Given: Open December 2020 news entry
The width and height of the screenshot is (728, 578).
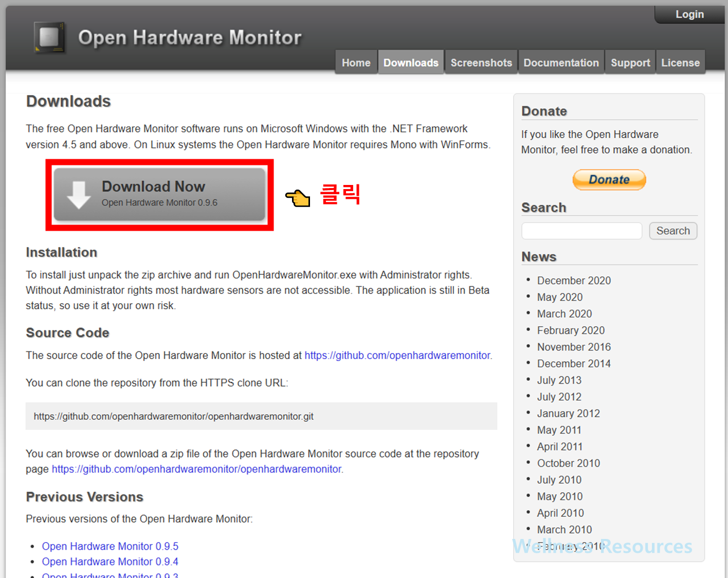Looking at the screenshot, I should (x=574, y=281).
